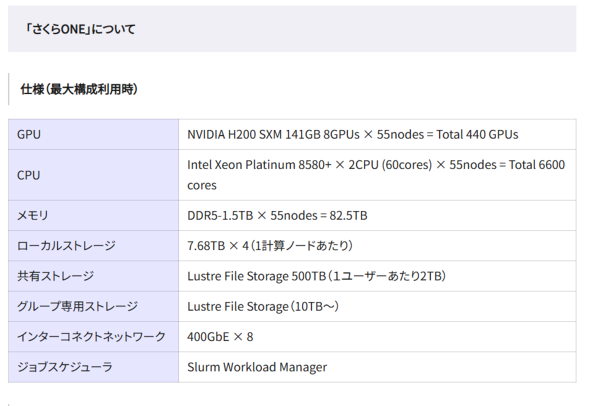Select the Lustre File Storage 500TB text
Screen dimensions: 590x406
tap(257, 276)
